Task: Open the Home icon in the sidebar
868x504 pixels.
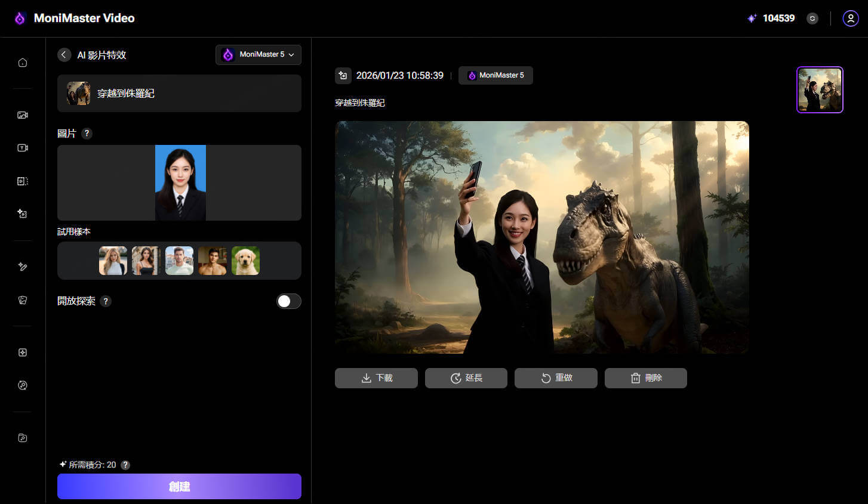Action: pyautogui.click(x=23, y=63)
